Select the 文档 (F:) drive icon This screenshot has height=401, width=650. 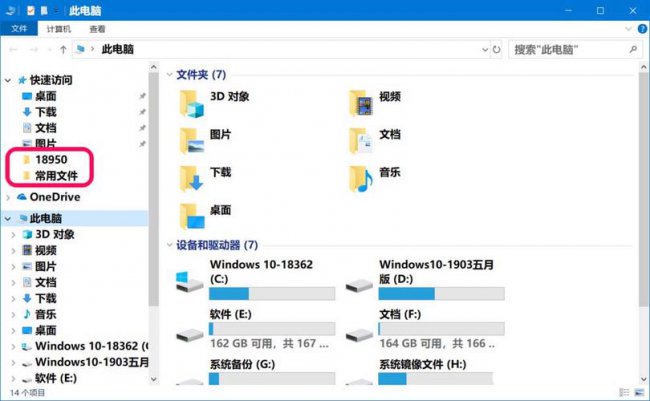(x=359, y=334)
